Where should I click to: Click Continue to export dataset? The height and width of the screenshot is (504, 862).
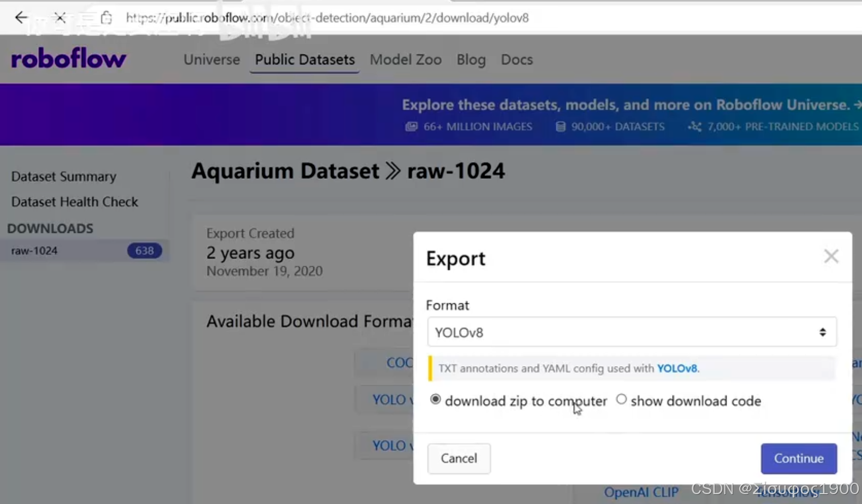[x=798, y=458]
